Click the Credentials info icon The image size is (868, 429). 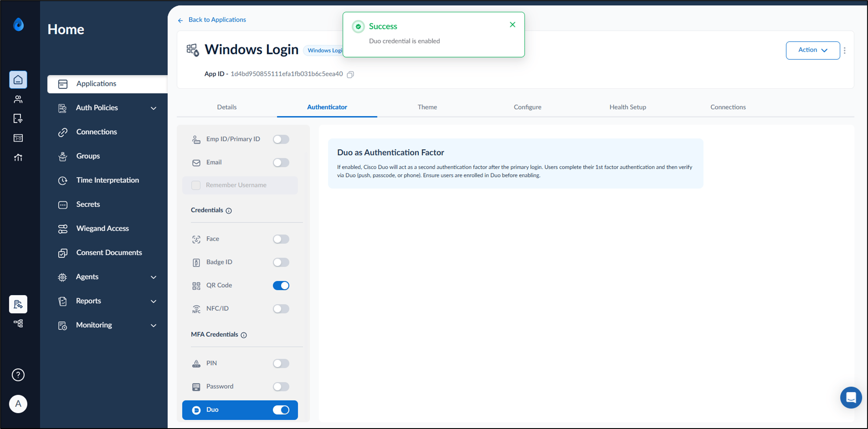pos(229,211)
